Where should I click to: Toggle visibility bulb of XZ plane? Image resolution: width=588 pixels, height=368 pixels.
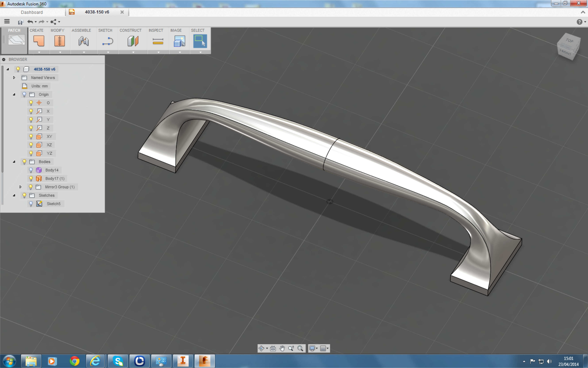coord(31,145)
